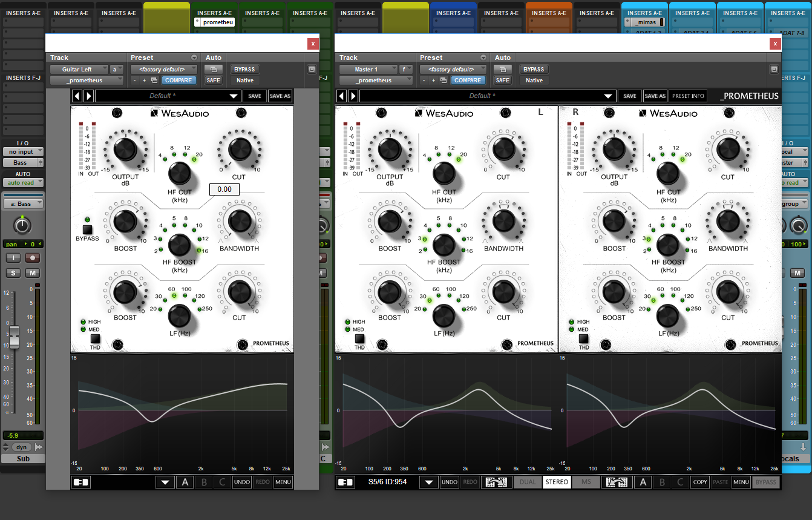
Task: Click the HF BOOST frequency selector knob in Guitar Left
Action: tap(180, 245)
